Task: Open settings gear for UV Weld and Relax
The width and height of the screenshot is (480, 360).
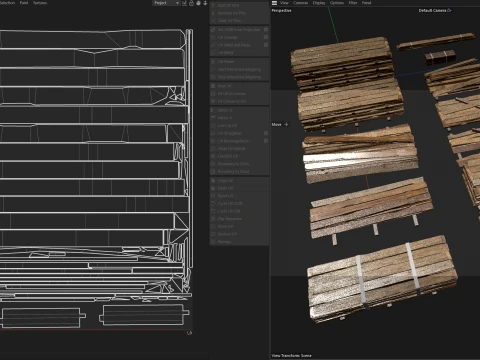Action: pos(266,45)
